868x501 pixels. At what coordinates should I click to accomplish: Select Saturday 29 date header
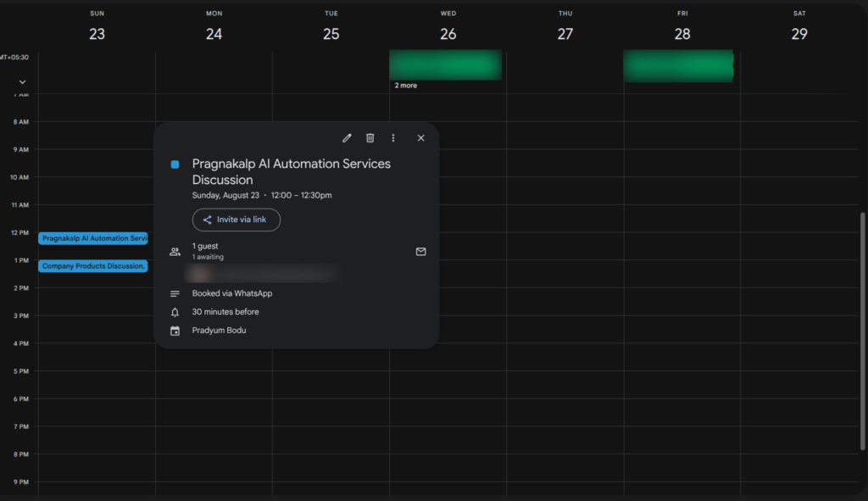(x=799, y=34)
